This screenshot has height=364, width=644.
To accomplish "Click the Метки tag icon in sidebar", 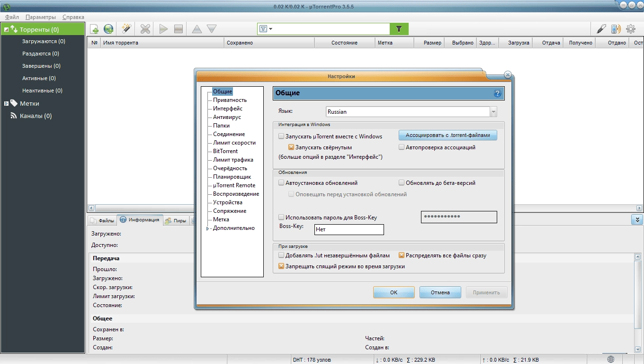I will tap(14, 103).
